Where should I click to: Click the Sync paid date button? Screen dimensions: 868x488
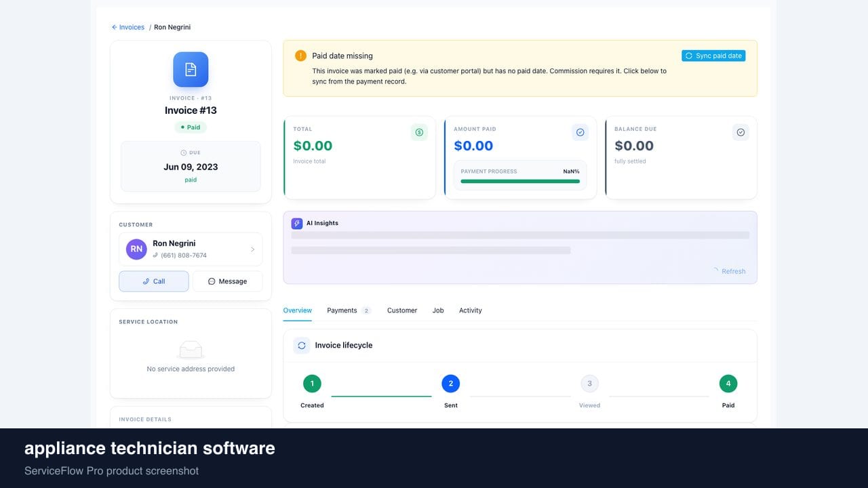pyautogui.click(x=713, y=56)
